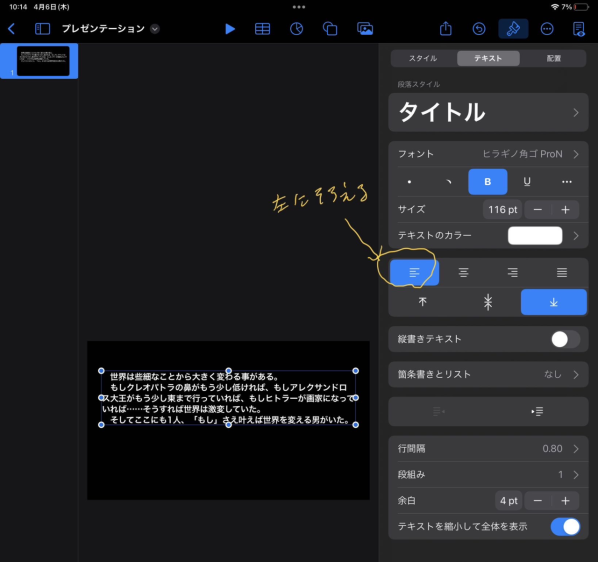Align text vertically to middle
598x562 pixels.
[488, 302]
